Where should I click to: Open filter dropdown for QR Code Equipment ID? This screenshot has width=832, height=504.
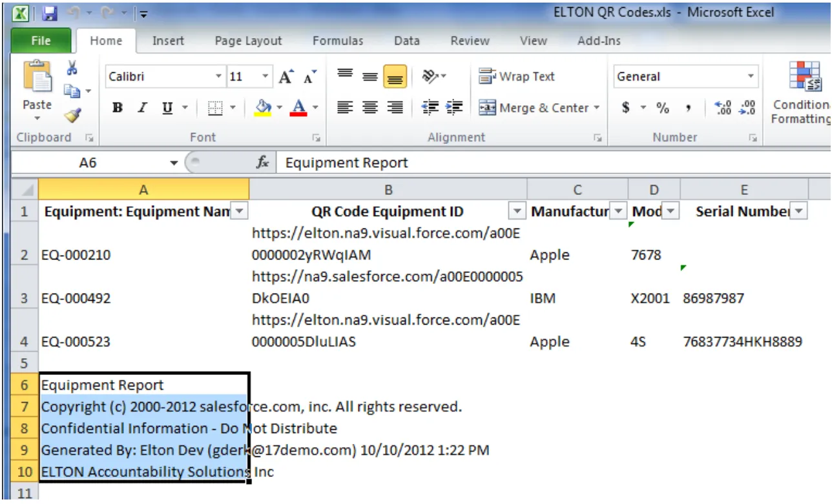click(x=517, y=212)
